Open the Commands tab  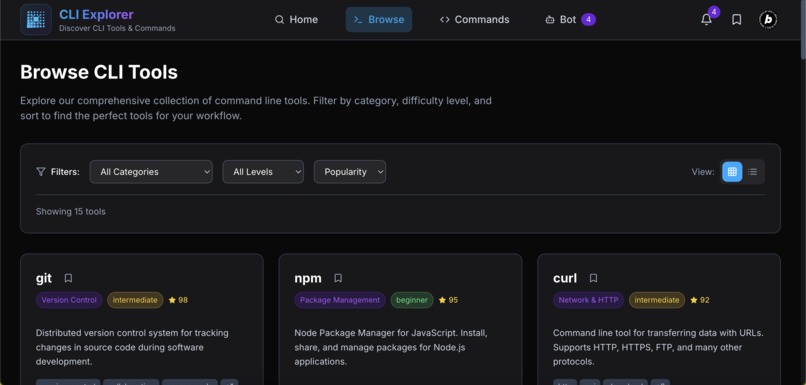click(474, 20)
